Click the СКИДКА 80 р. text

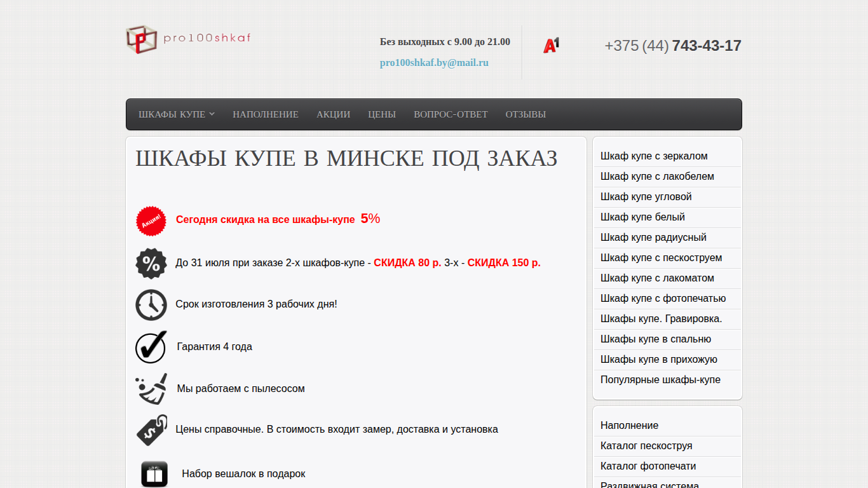(x=407, y=263)
